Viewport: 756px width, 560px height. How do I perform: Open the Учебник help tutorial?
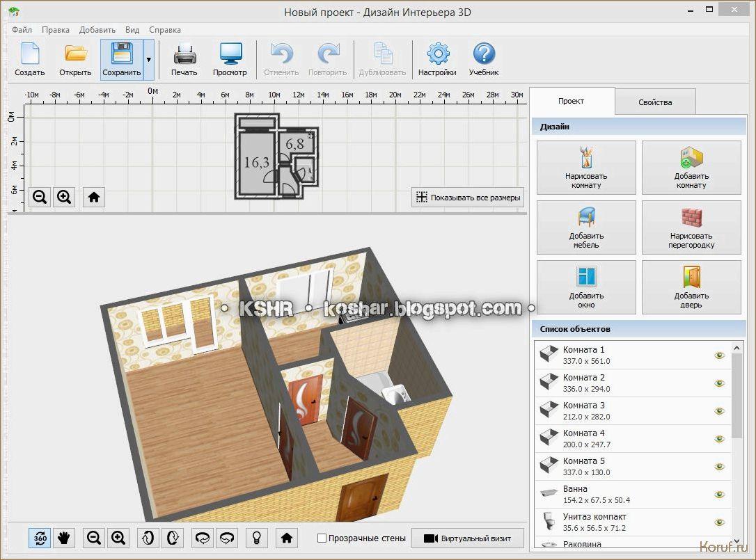484,60
